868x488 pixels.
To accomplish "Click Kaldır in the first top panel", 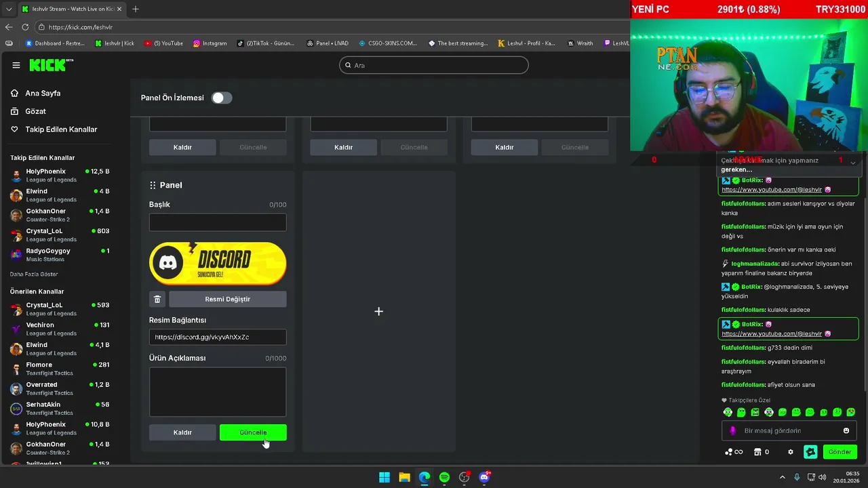I will pos(182,147).
